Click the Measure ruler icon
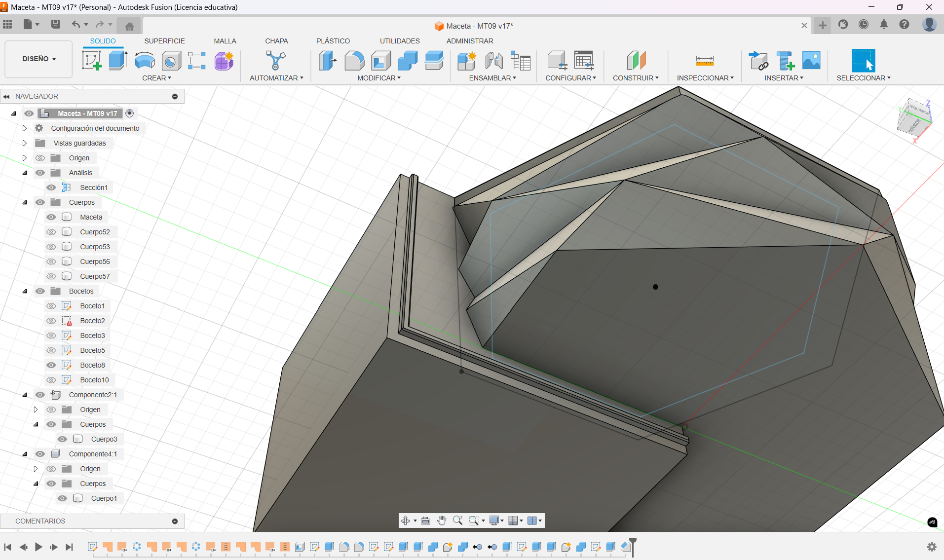Image resolution: width=944 pixels, height=560 pixels. (705, 61)
